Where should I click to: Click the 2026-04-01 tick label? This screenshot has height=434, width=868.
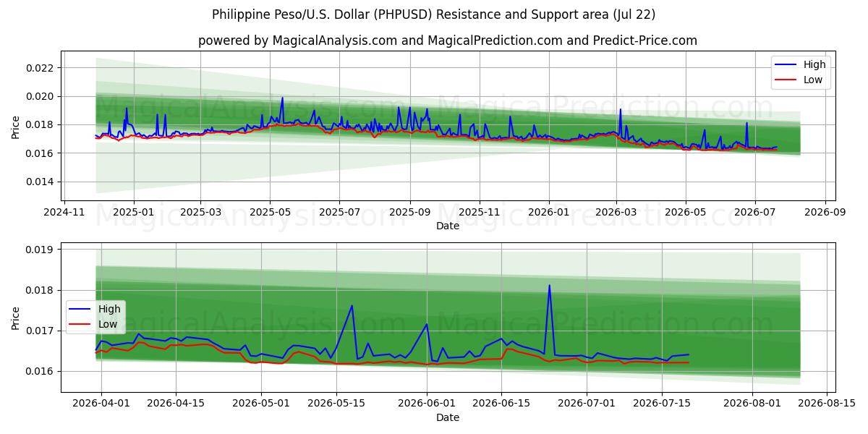pos(101,404)
